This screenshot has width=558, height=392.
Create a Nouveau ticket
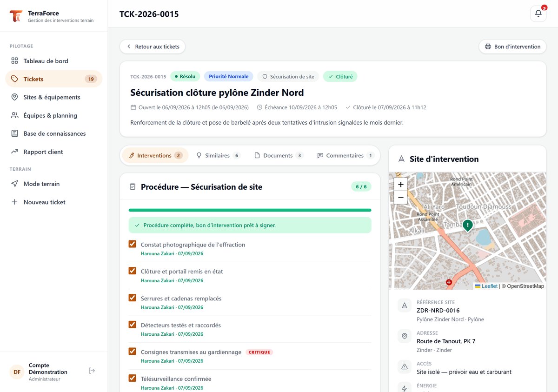click(x=53, y=202)
